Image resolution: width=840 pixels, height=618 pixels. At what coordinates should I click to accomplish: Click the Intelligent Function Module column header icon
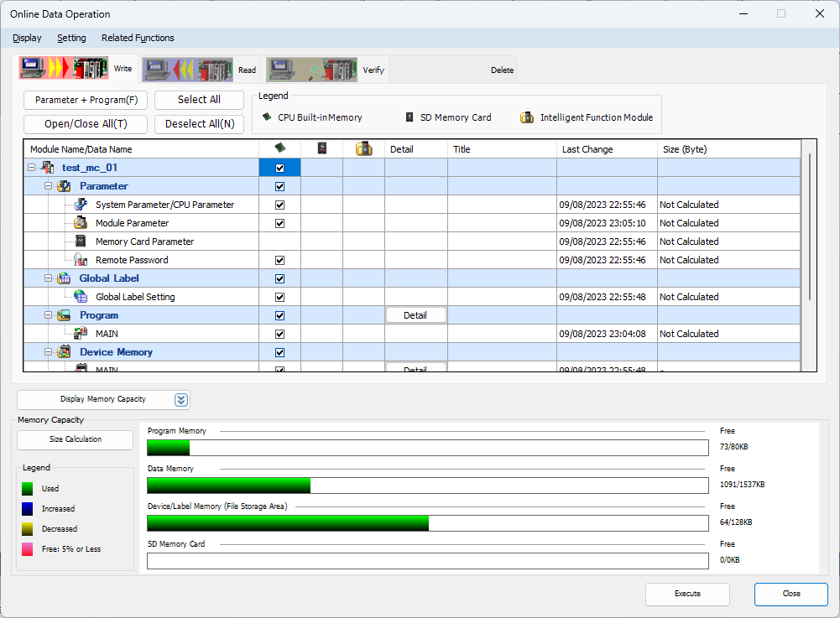point(363,149)
